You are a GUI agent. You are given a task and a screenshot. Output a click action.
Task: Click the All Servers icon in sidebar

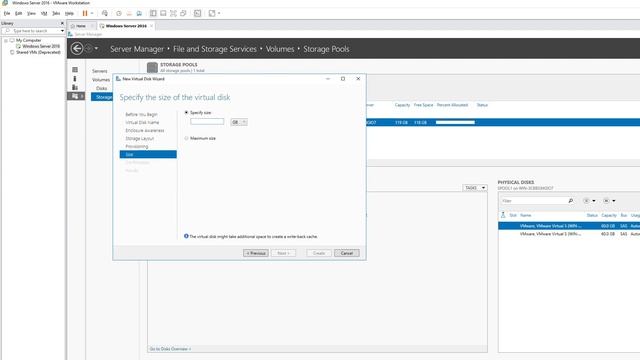pyautogui.click(x=75, y=87)
